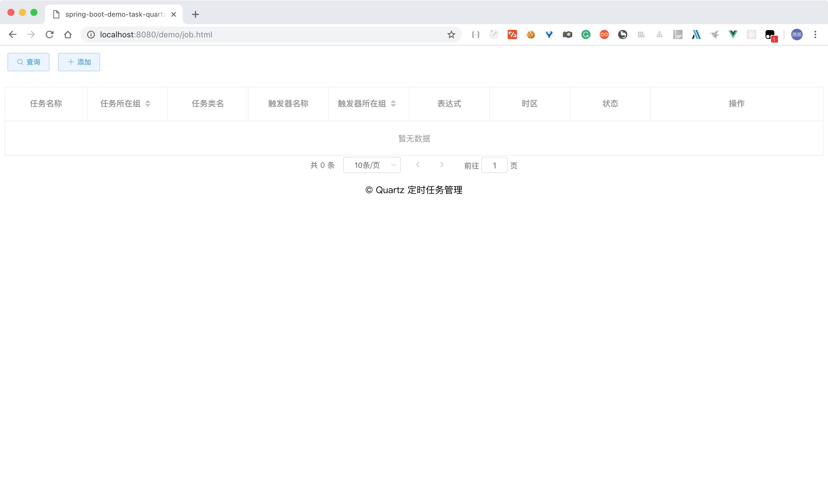Click the cookie extension icon
This screenshot has height=504, width=828.
pos(531,34)
